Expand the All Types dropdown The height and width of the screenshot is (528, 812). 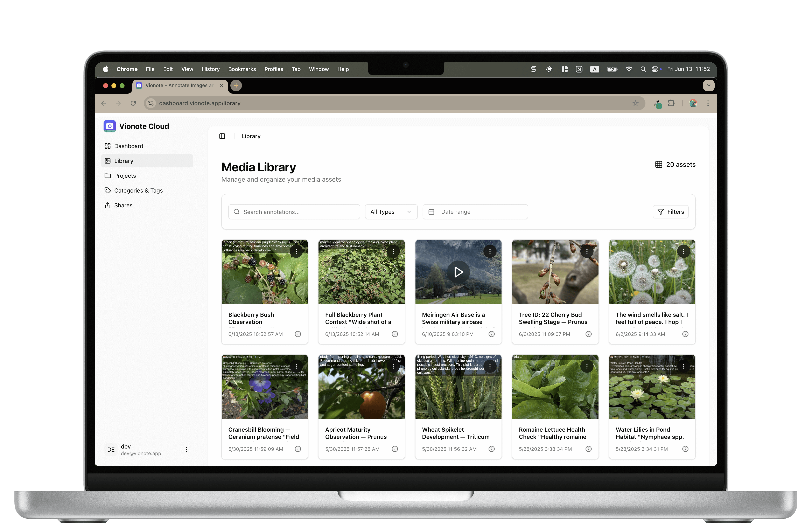pos(391,212)
